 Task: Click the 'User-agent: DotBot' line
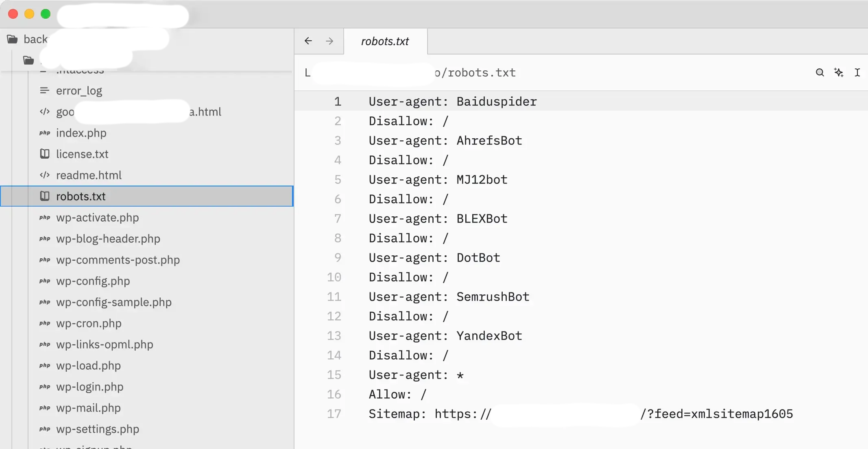coord(434,258)
